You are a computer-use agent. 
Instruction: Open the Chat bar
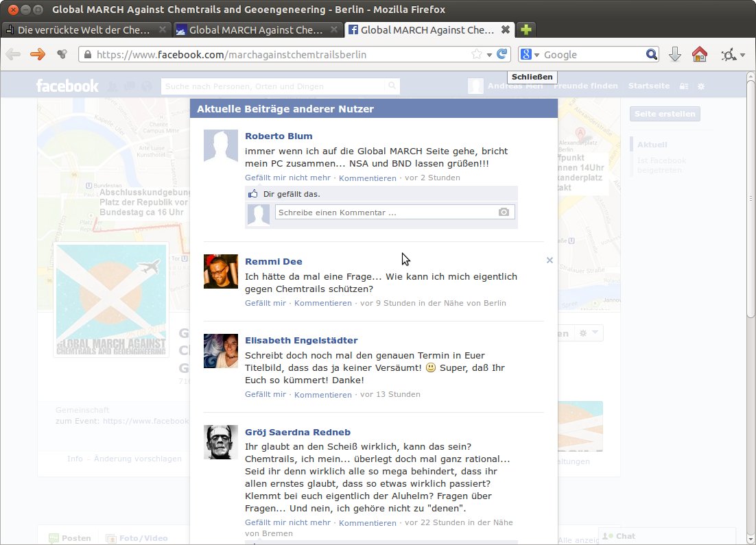coord(668,536)
